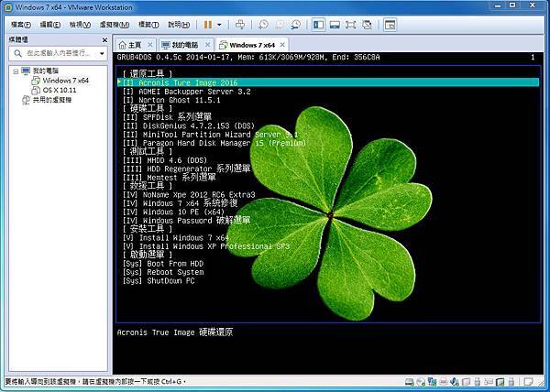Select ShutDown PC entry
Image resolution: width=550 pixels, height=392 pixels.
(159, 280)
